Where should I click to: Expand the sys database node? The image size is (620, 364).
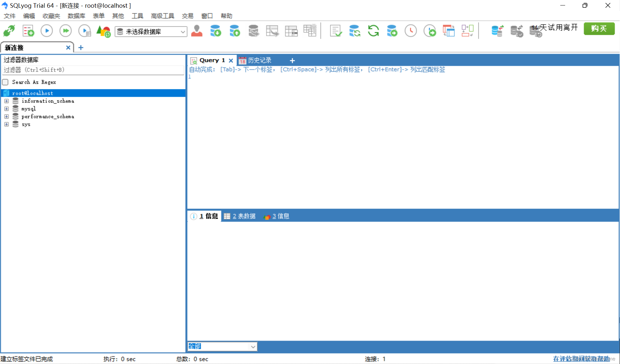coord(6,124)
